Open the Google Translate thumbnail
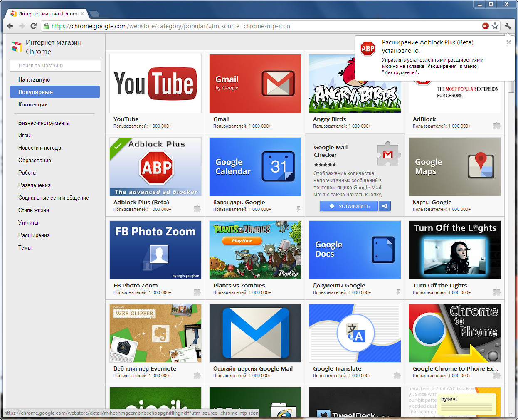 pos(355,333)
